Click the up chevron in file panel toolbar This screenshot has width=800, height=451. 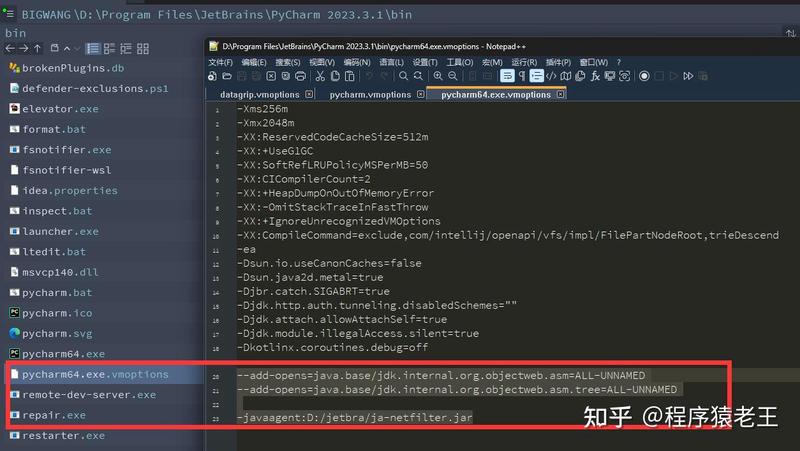pyautogui.click(x=67, y=48)
